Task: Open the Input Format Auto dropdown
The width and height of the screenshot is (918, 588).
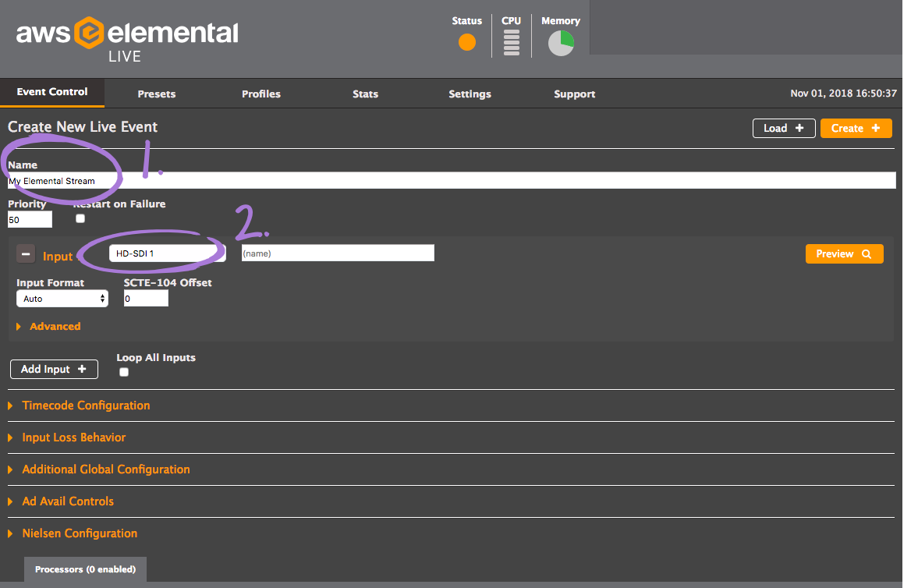Action: pos(62,299)
